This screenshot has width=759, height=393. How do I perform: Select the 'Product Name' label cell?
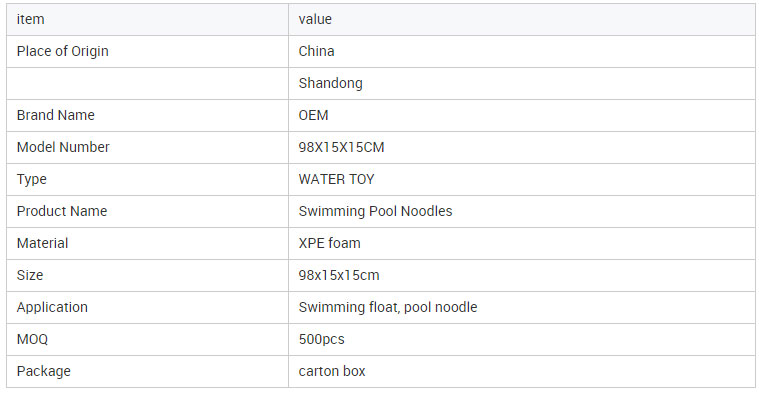point(147,211)
